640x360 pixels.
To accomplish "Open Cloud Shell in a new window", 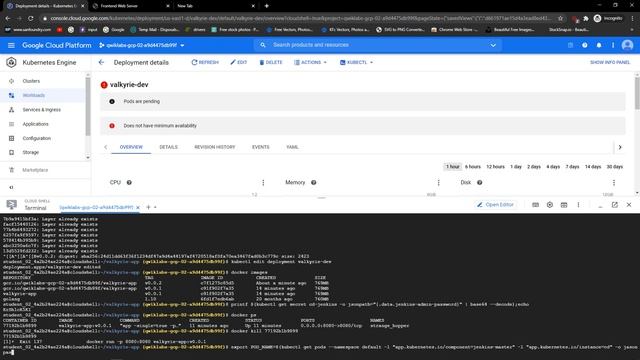I will (614, 205).
